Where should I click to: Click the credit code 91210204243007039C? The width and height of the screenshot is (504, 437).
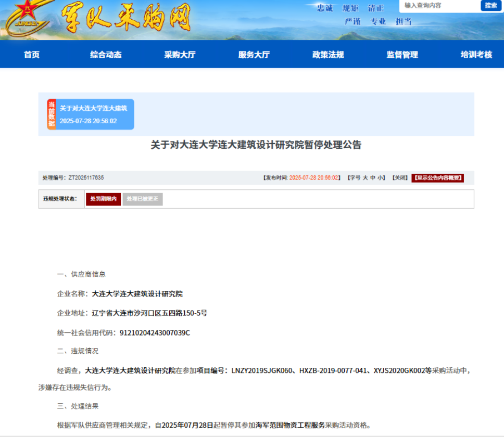[155, 332]
